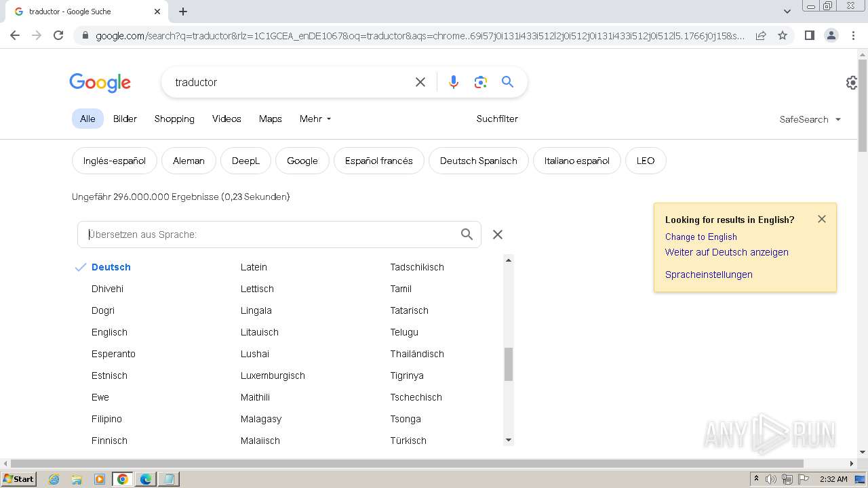Switch to Maps tab
Viewport: 868px width, 488px height.
pyautogui.click(x=270, y=119)
